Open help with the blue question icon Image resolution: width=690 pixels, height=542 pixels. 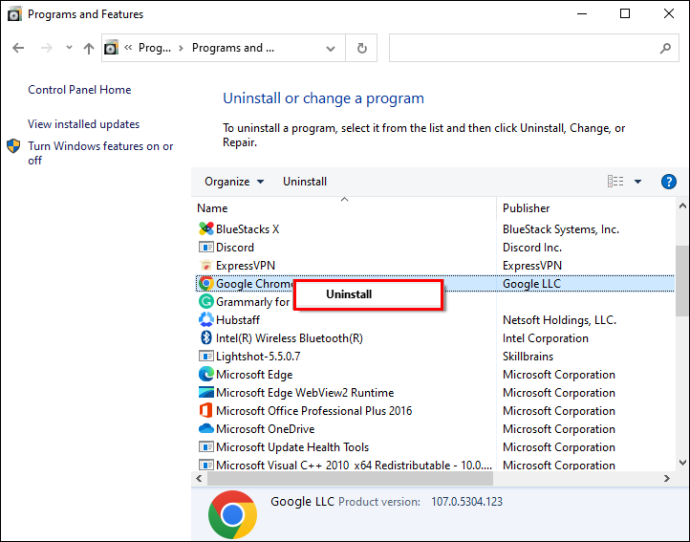668,181
